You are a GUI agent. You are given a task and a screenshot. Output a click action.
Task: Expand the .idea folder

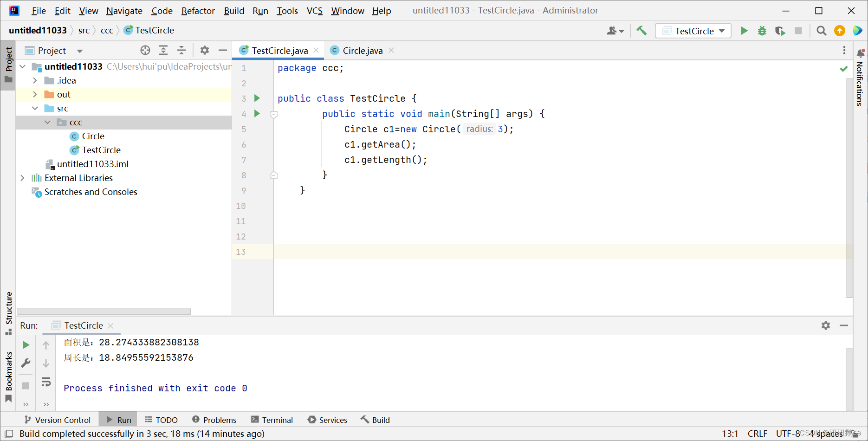35,80
